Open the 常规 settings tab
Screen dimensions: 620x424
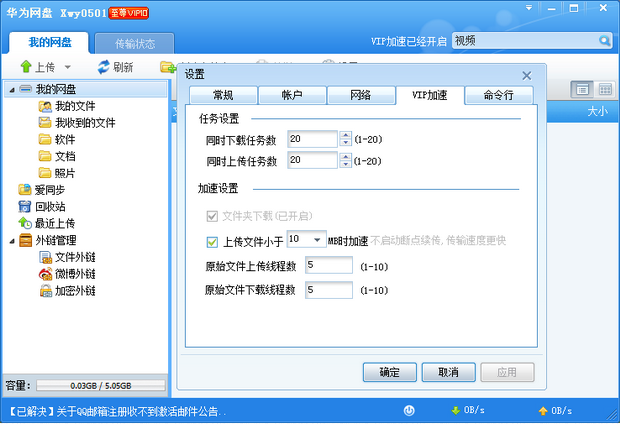click(x=223, y=95)
